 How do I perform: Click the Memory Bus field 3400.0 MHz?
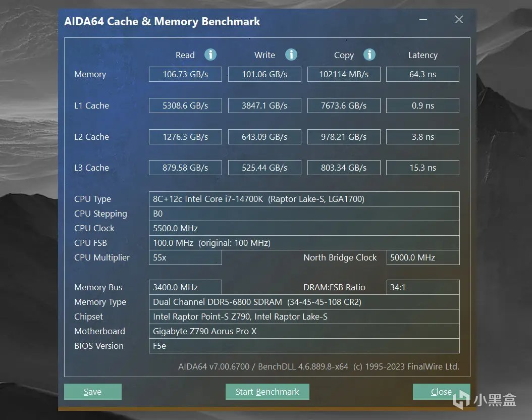(185, 287)
